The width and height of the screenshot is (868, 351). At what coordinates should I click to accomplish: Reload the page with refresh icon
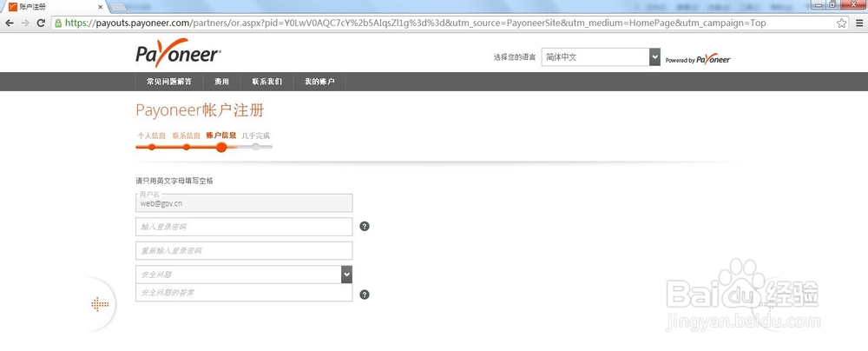pyautogui.click(x=41, y=23)
